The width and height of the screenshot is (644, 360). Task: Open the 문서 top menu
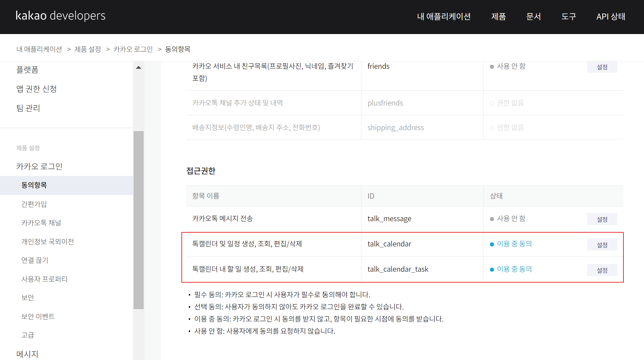tap(533, 17)
